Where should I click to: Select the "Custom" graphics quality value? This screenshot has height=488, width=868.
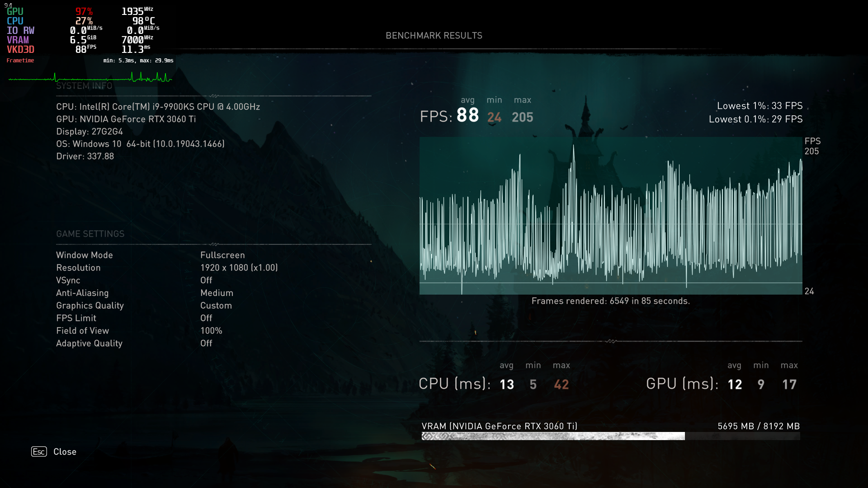point(216,306)
